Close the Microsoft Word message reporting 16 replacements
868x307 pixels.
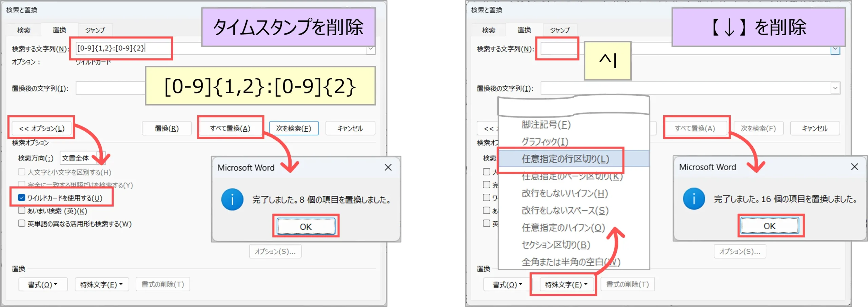point(854,167)
